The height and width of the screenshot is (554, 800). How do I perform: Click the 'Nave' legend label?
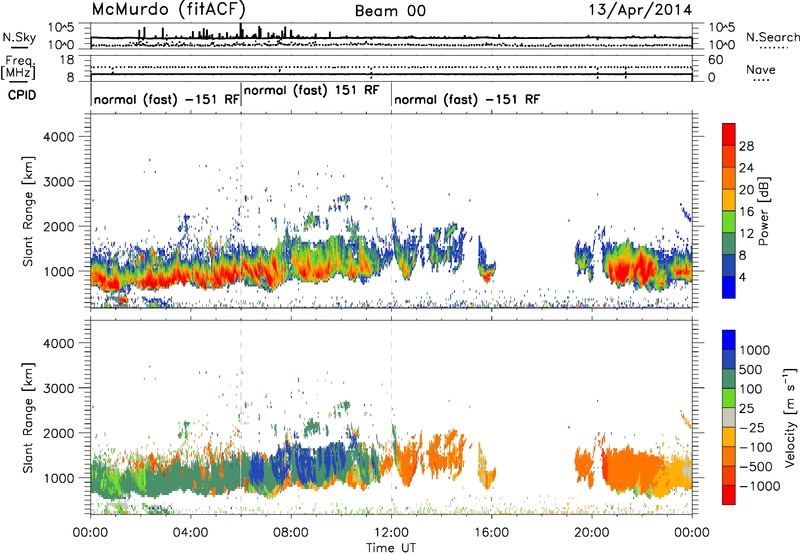click(x=761, y=70)
